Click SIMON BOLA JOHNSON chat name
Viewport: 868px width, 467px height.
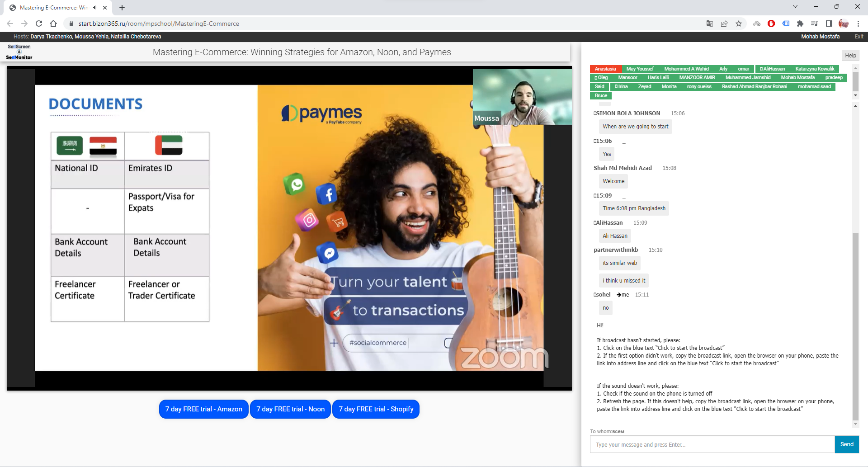[x=627, y=113]
